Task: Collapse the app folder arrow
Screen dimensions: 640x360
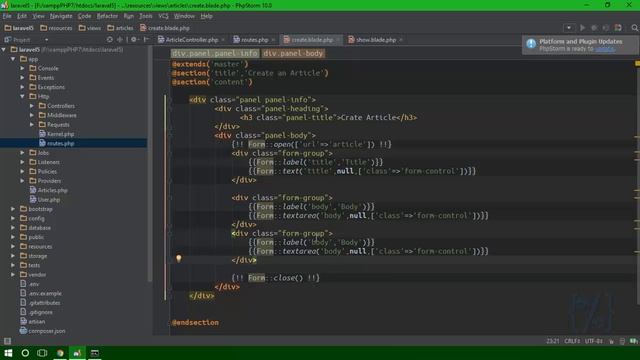Action: [x=13, y=59]
